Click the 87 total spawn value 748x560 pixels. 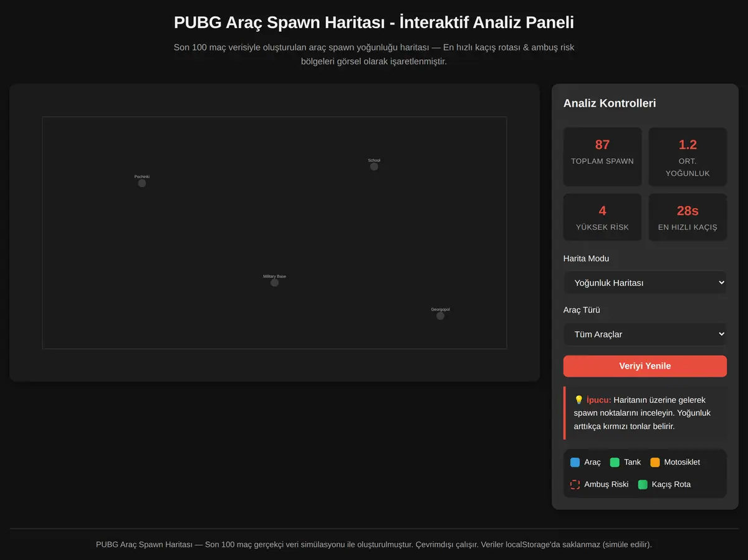(x=602, y=145)
